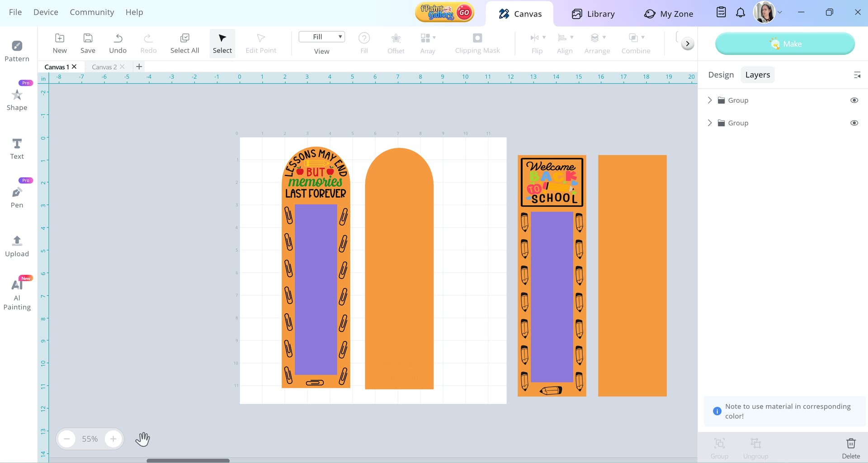The height and width of the screenshot is (463, 868).
Task: Click the Make button
Action: (785, 44)
